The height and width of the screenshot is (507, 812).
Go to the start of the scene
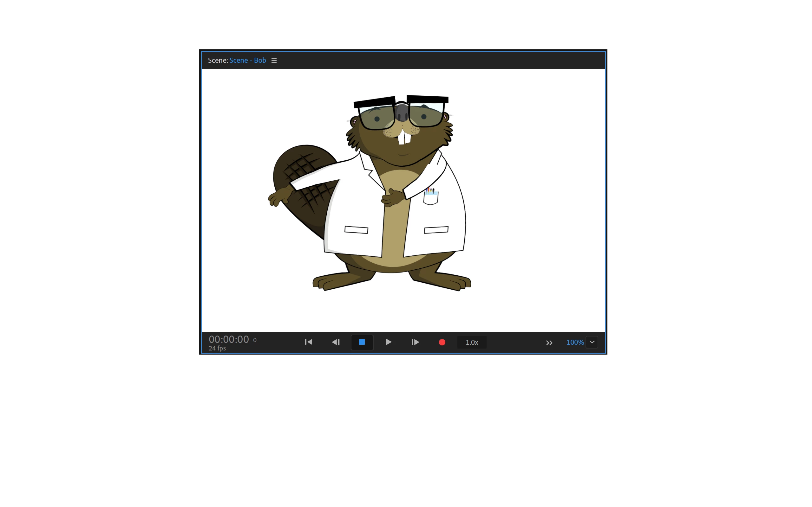[308, 342]
